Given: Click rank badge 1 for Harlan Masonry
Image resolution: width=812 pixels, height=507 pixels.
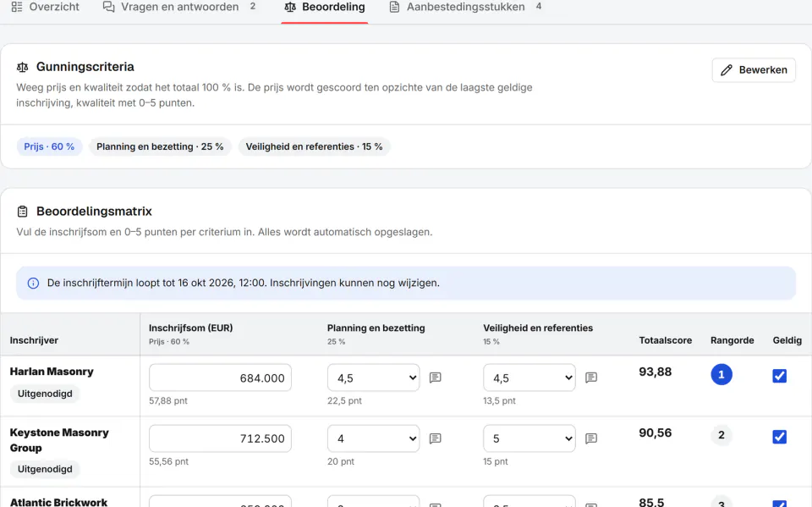Looking at the screenshot, I should point(721,374).
